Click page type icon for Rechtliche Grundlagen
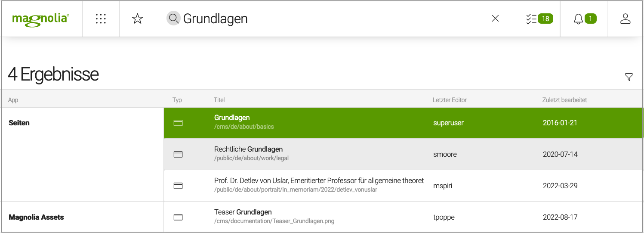This screenshot has height=233, width=644. 178,154
